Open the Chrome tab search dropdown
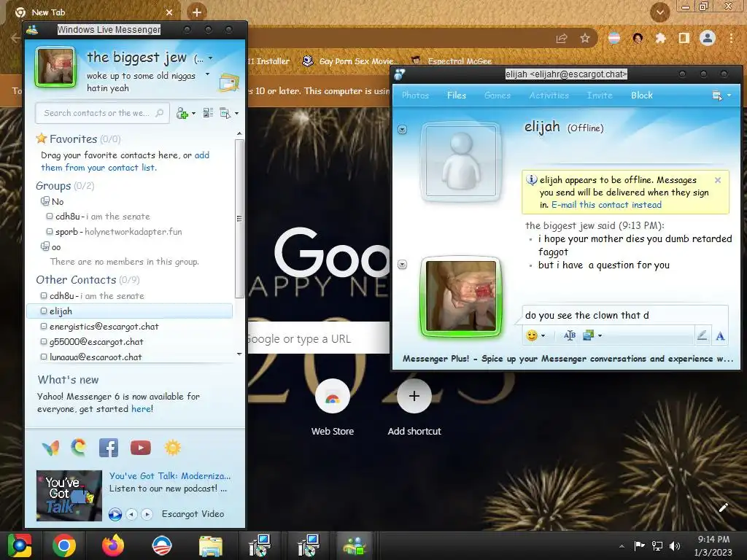This screenshot has height=560, width=747. 659,12
